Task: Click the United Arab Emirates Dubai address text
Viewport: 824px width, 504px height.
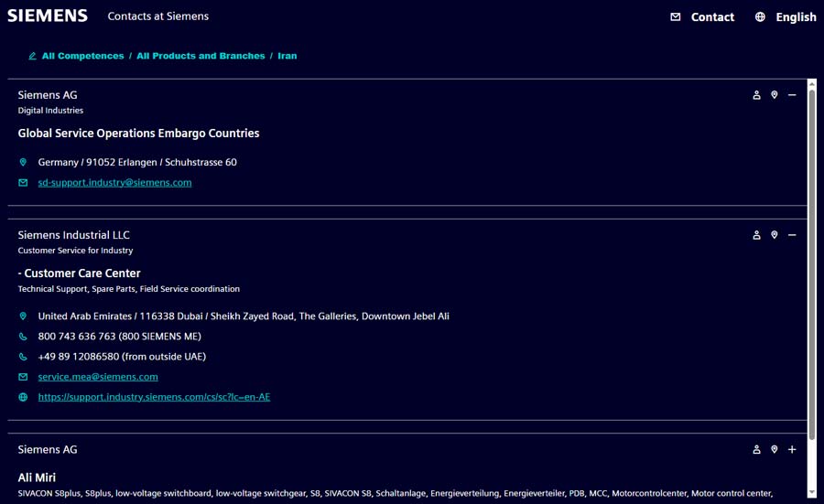Action: click(x=244, y=316)
